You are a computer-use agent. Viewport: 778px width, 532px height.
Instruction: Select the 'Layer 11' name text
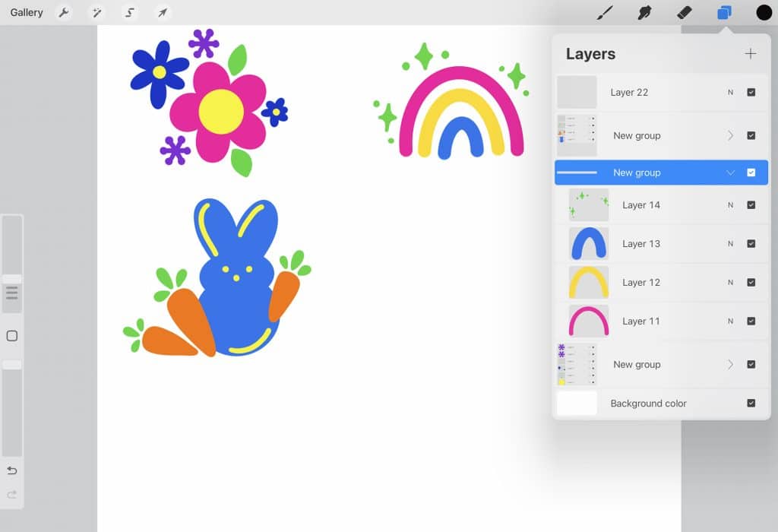(x=641, y=321)
